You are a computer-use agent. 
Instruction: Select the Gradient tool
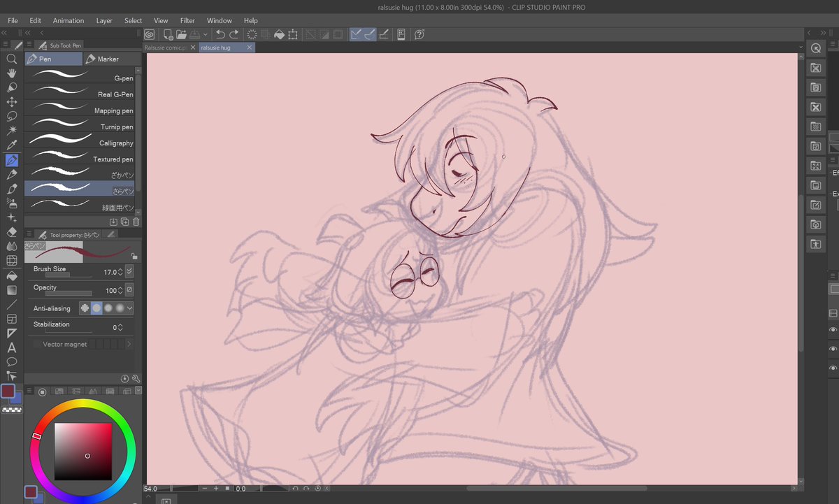12,290
